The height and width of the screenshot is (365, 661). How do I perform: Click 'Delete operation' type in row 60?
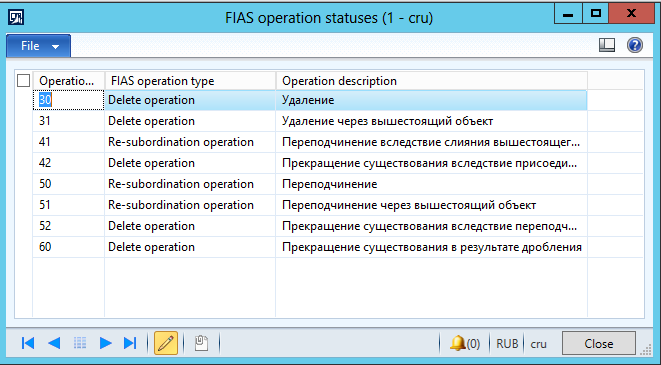(x=151, y=247)
